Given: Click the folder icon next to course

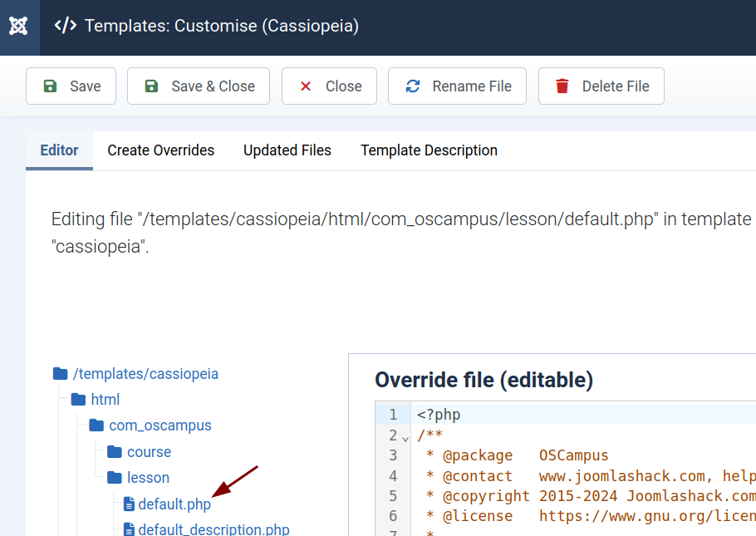Looking at the screenshot, I should tap(115, 451).
